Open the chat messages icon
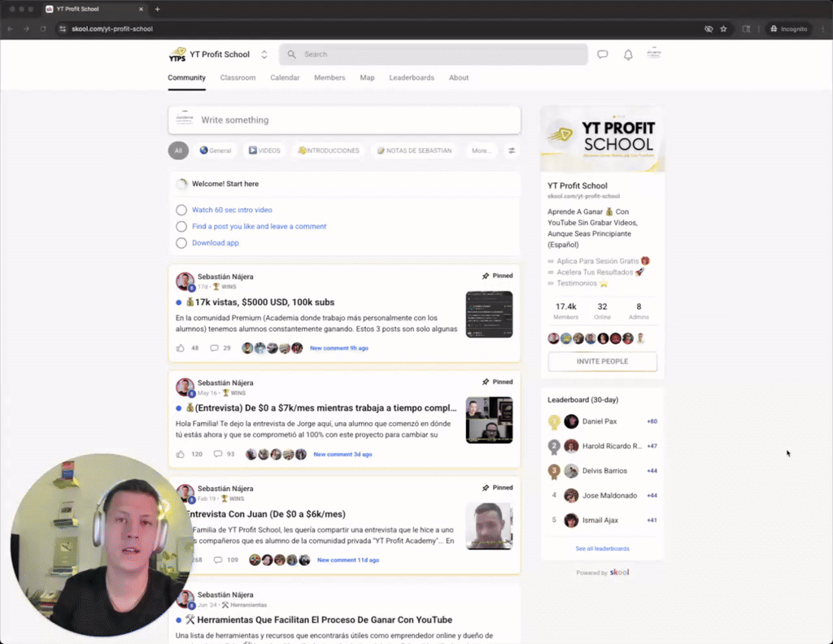This screenshot has height=644, width=833. tap(603, 54)
